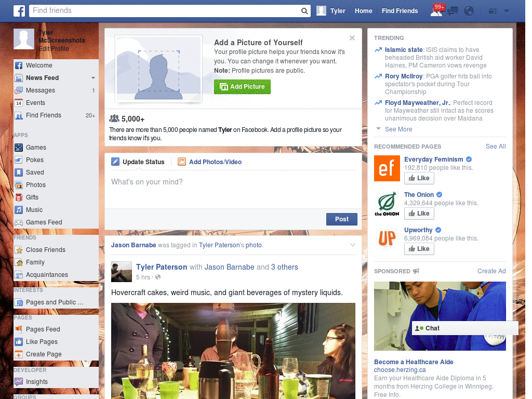Image resolution: width=532 pixels, height=399 pixels.
Task: Open Tyler Paterson's profile thumbnail
Action: 122,272
